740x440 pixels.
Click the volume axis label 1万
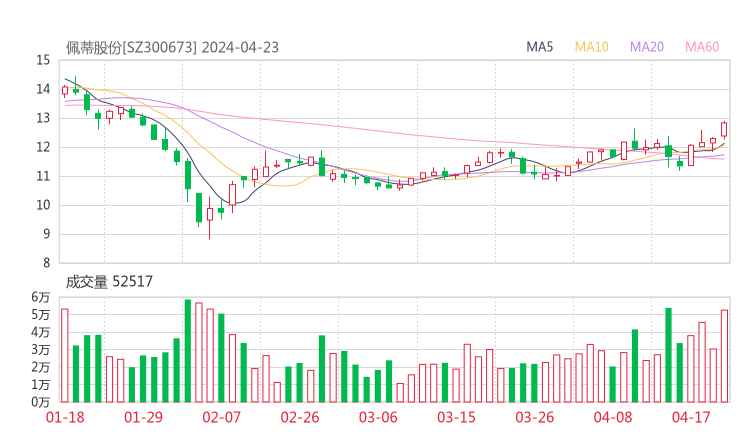click(x=41, y=385)
